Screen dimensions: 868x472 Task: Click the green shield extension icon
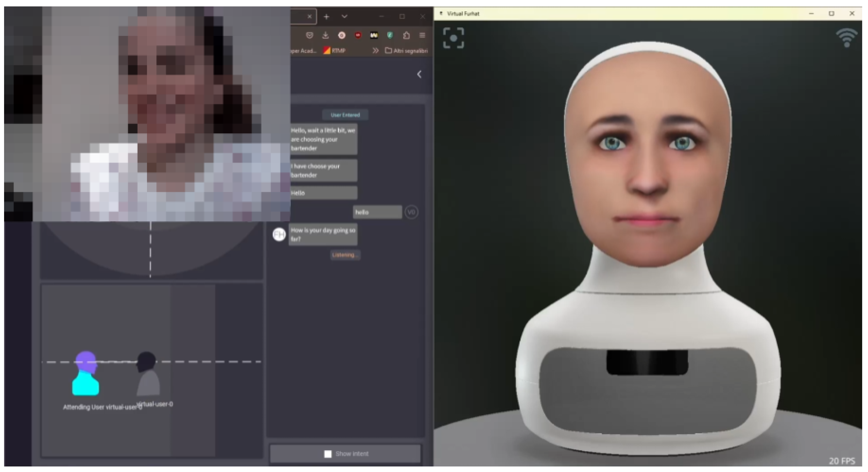point(390,36)
